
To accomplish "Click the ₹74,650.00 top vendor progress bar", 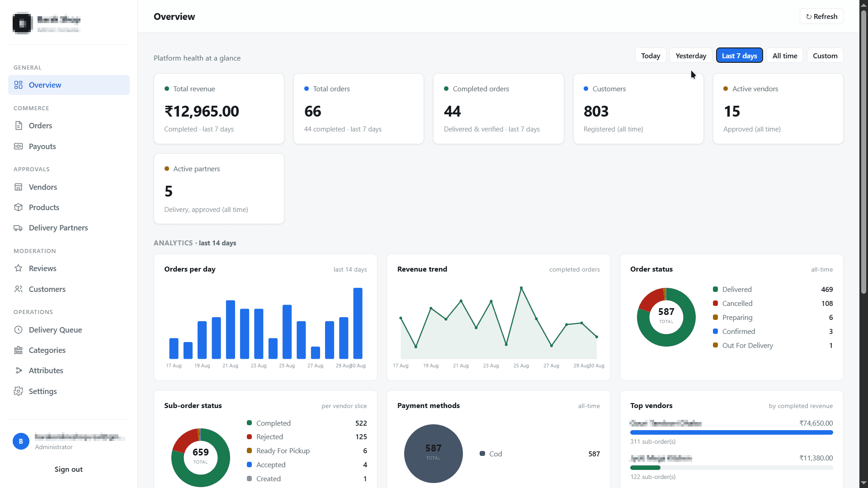I will 731,432.
